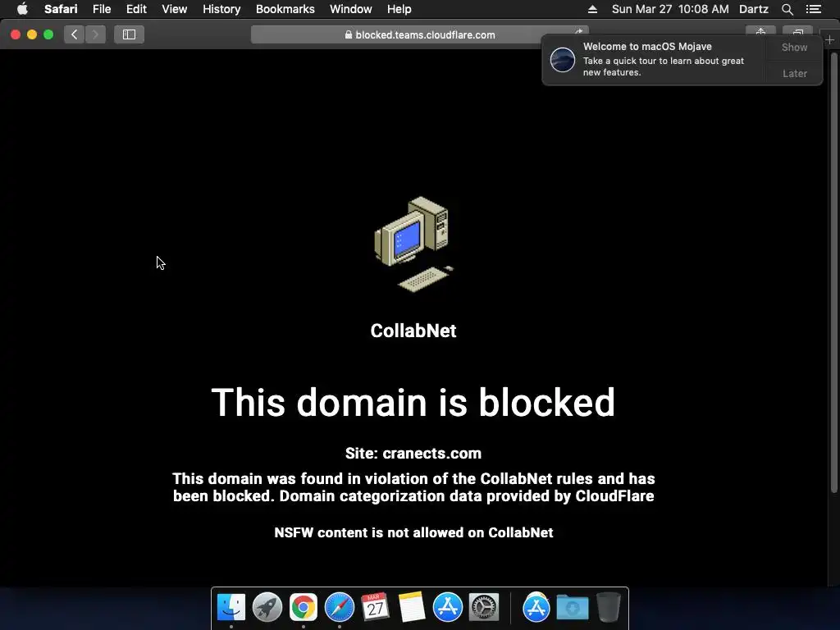
Task: Open the Apple menu
Action: [22, 9]
